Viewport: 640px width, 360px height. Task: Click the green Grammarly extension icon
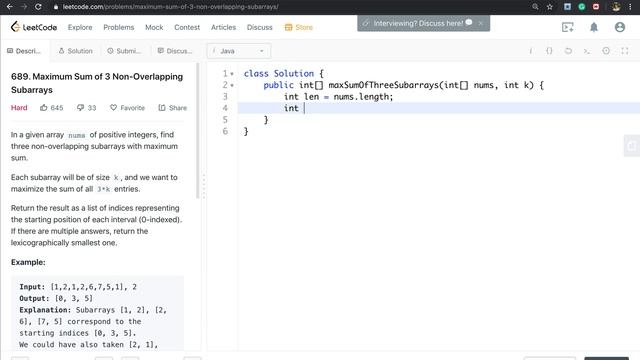(582, 7)
